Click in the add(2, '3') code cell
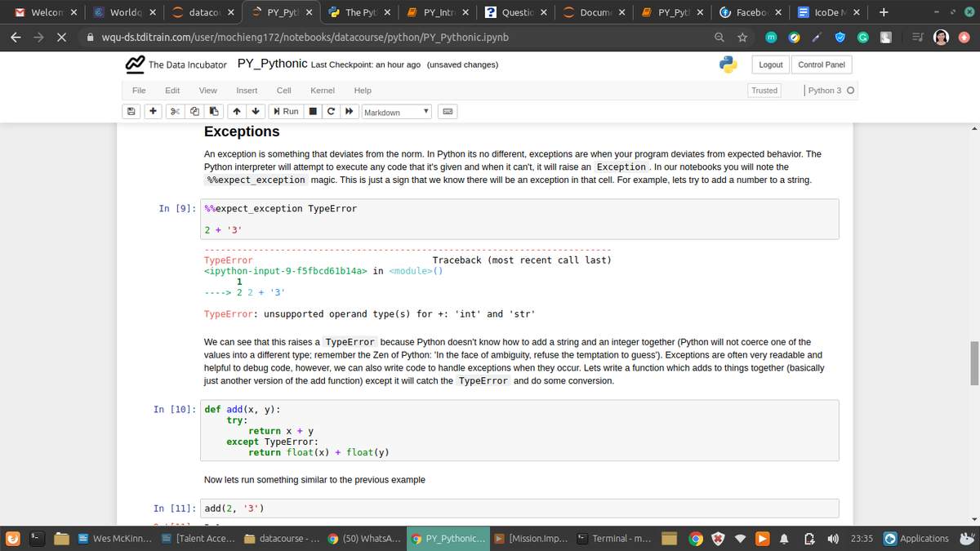 (x=519, y=509)
